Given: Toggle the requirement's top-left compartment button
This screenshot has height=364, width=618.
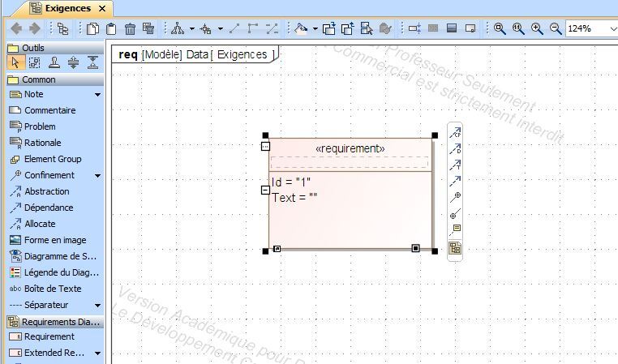Looking at the screenshot, I should (x=265, y=146).
